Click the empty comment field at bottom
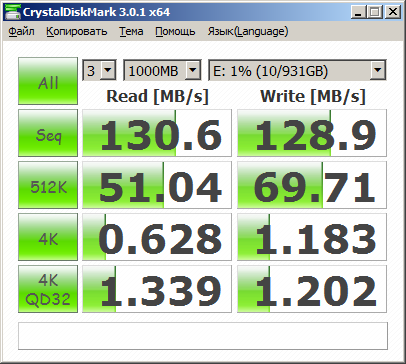This screenshot has height=364, width=406. point(203,336)
